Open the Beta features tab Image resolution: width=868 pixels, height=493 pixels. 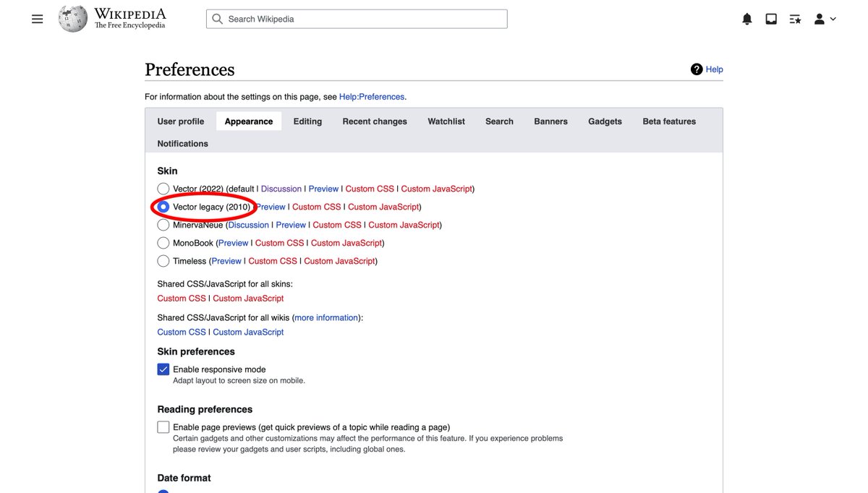(668, 121)
